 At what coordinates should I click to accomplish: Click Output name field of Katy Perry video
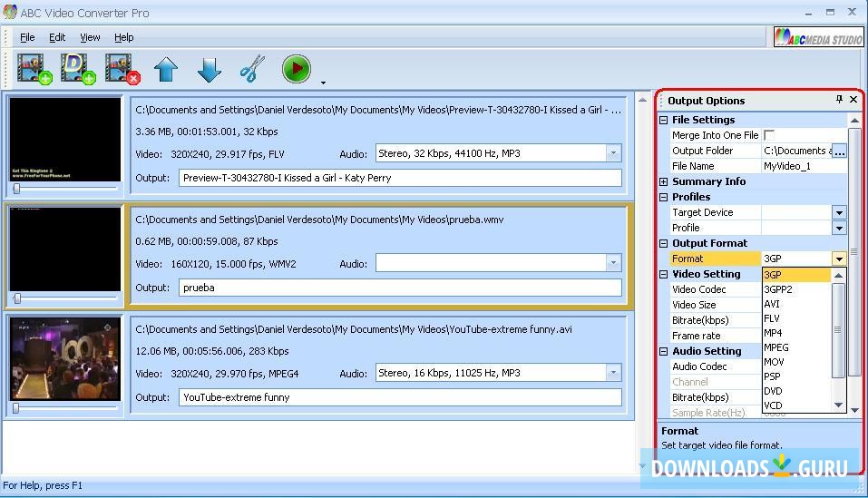(400, 178)
